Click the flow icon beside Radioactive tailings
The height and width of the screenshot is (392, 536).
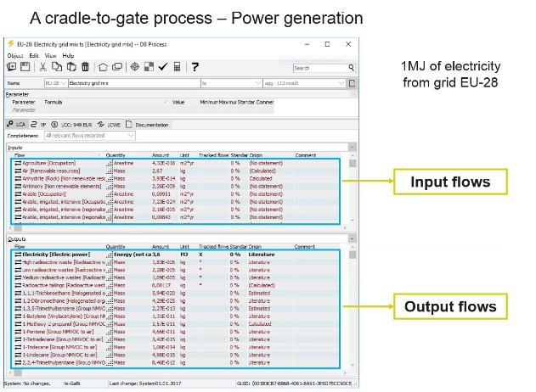[18, 285]
